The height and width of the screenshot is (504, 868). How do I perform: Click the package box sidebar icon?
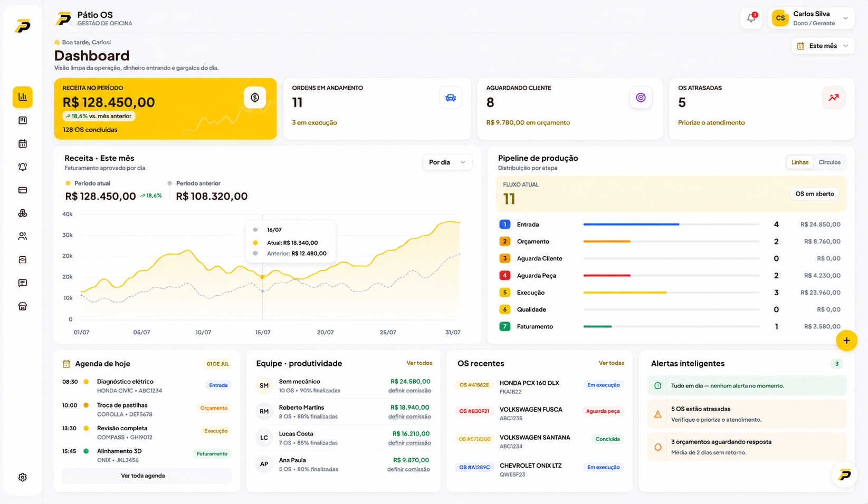click(23, 260)
